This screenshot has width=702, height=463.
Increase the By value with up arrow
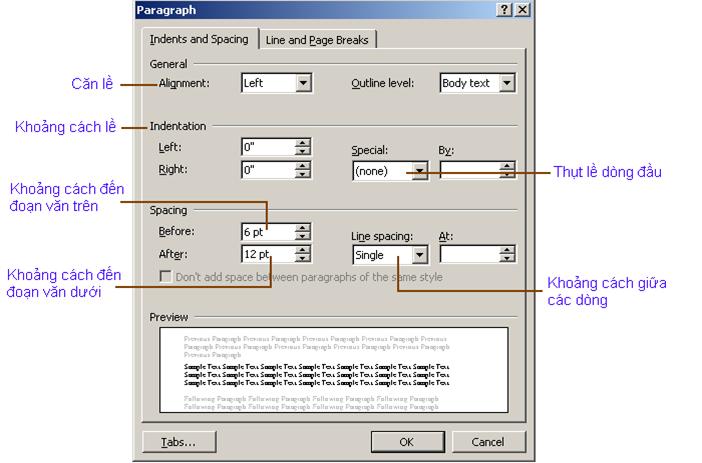[x=507, y=167]
